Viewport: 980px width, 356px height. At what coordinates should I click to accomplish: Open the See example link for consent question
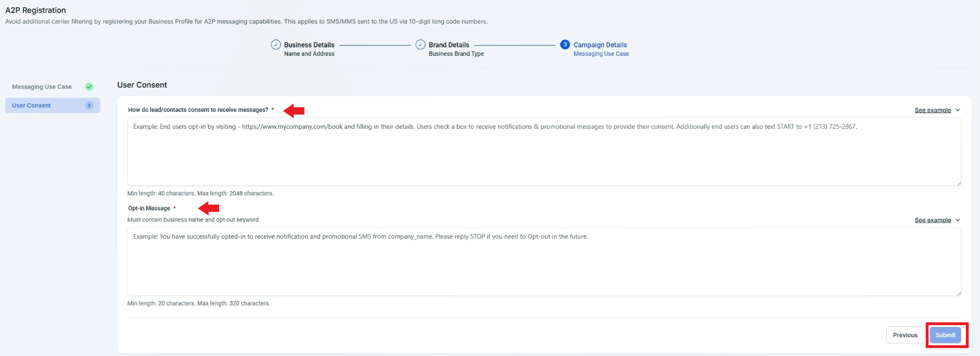click(x=933, y=110)
